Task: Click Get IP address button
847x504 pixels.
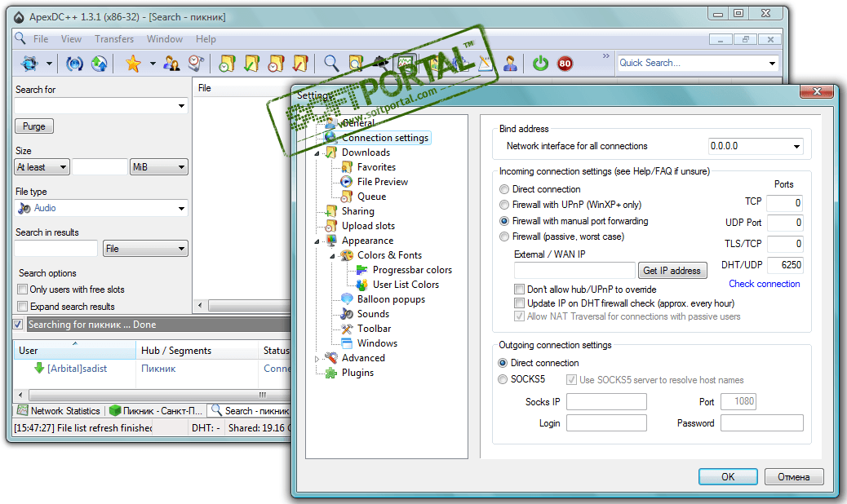Action: click(672, 270)
